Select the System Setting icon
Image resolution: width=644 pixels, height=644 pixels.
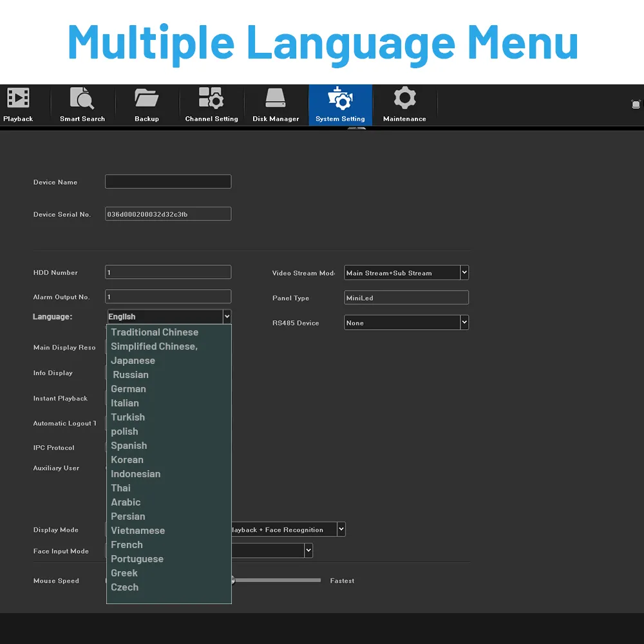[x=340, y=99]
